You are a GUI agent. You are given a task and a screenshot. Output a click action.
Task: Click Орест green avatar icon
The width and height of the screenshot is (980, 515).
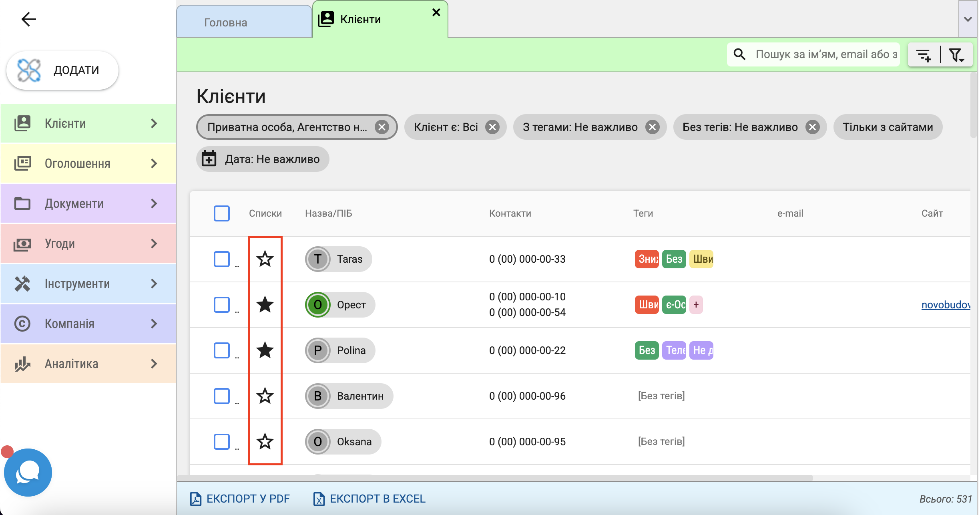(318, 305)
